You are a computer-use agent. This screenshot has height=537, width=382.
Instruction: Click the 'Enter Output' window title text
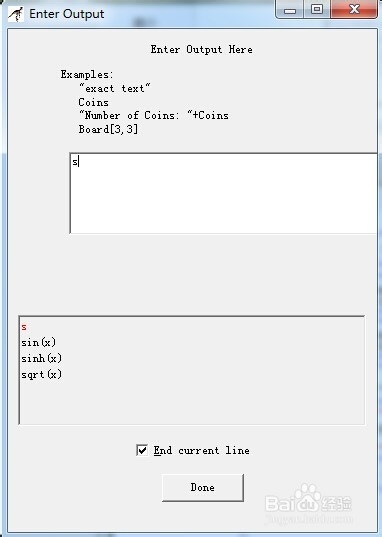pos(66,14)
